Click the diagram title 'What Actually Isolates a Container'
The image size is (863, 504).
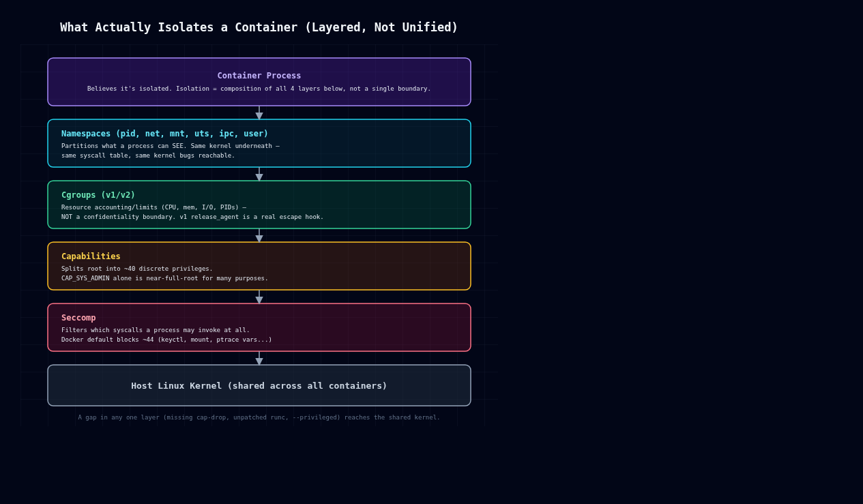[259, 27]
